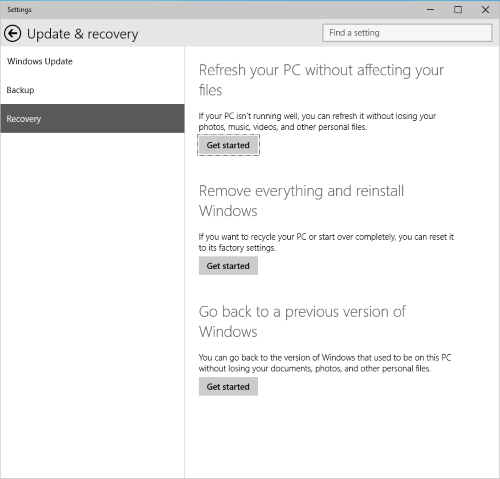Click the Settings title bar text
Screen dimensions: 500x479
point(19,10)
